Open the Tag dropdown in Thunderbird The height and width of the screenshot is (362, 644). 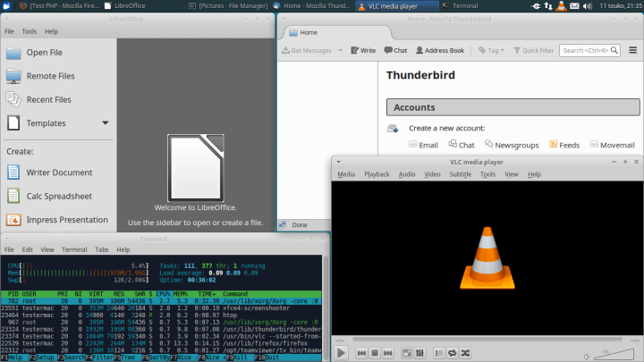point(494,51)
